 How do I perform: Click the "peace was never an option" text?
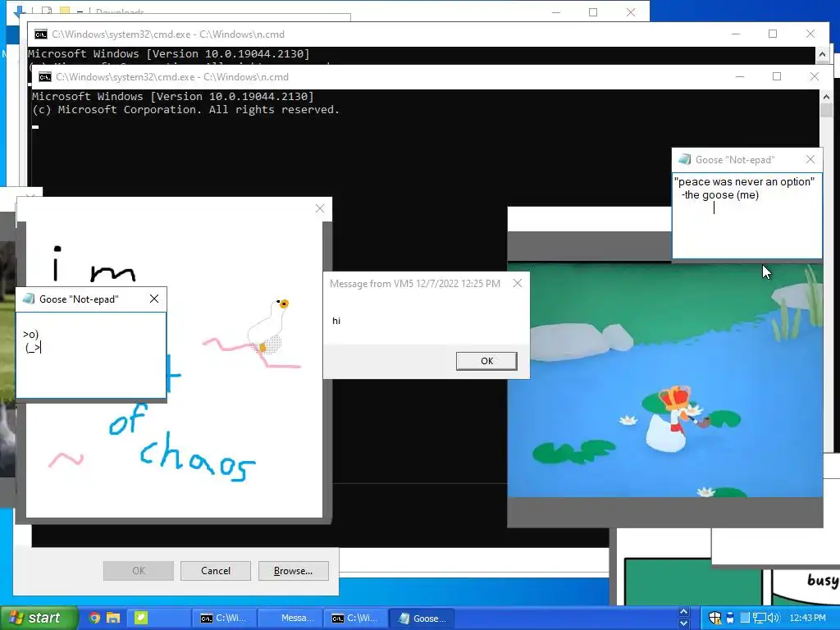[744, 181]
